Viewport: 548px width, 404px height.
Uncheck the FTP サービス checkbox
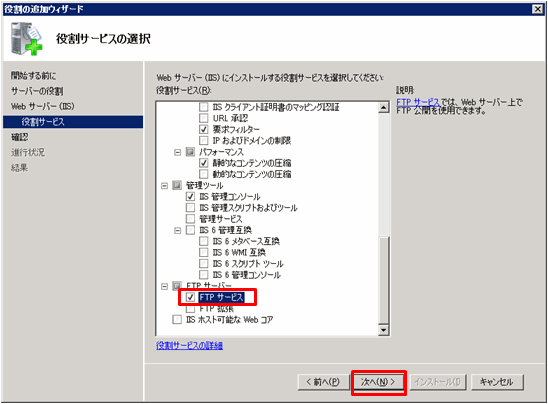(x=190, y=297)
